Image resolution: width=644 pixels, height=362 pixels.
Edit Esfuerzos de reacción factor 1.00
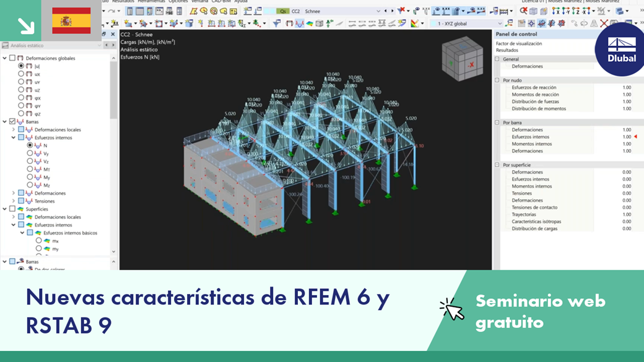coord(627,87)
